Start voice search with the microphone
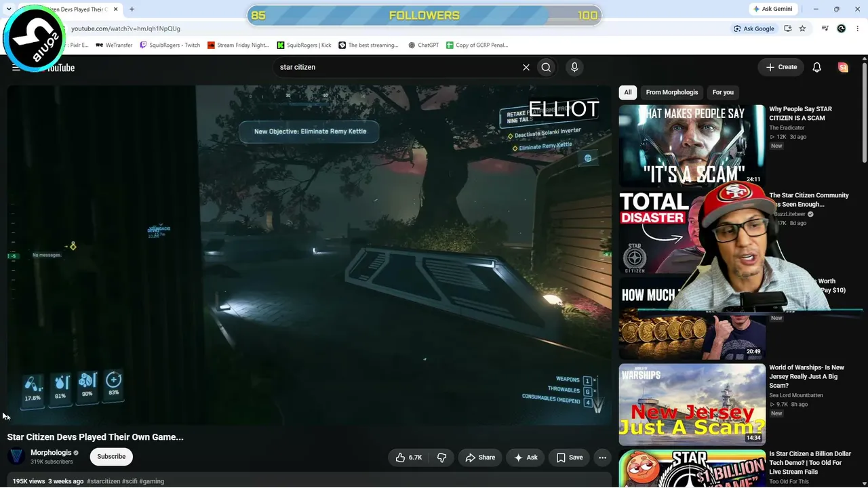This screenshot has width=868, height=488. (574, 67)
